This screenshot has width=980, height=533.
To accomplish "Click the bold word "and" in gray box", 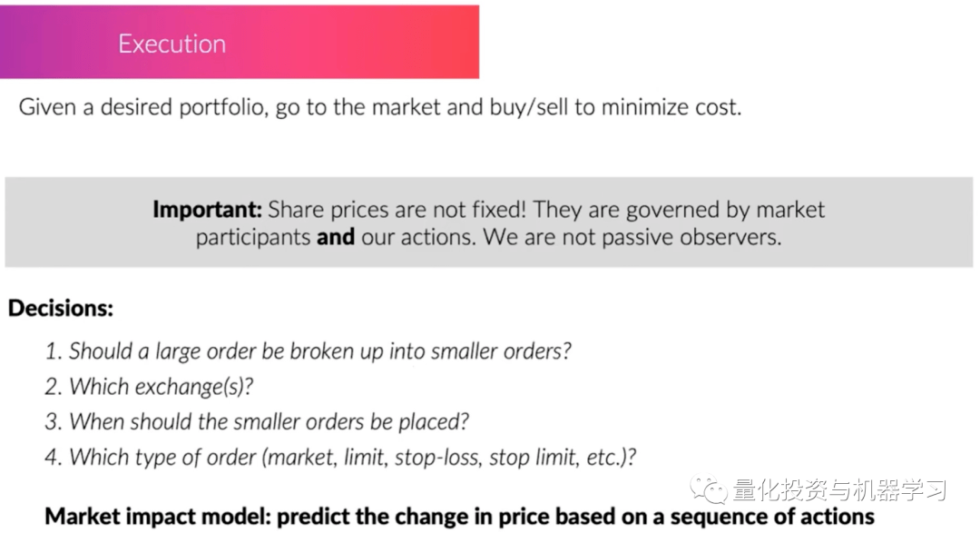I will (335, 238).
